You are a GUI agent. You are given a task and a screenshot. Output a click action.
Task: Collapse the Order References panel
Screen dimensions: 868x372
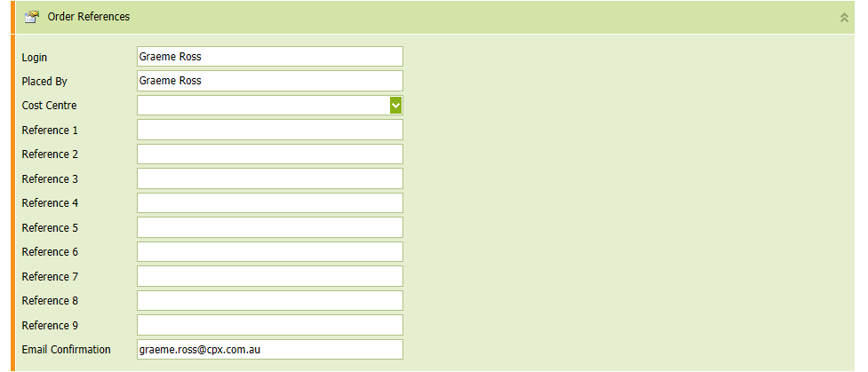pos(844,17)
